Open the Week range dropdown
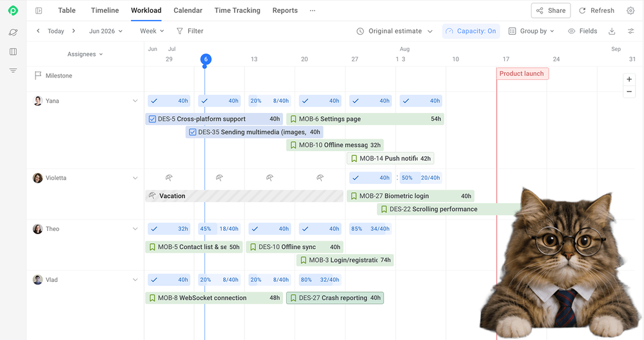 (x=152, y=31)
